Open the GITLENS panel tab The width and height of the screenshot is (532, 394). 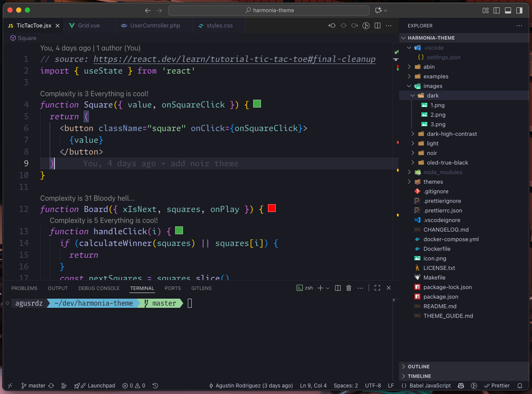201,288
